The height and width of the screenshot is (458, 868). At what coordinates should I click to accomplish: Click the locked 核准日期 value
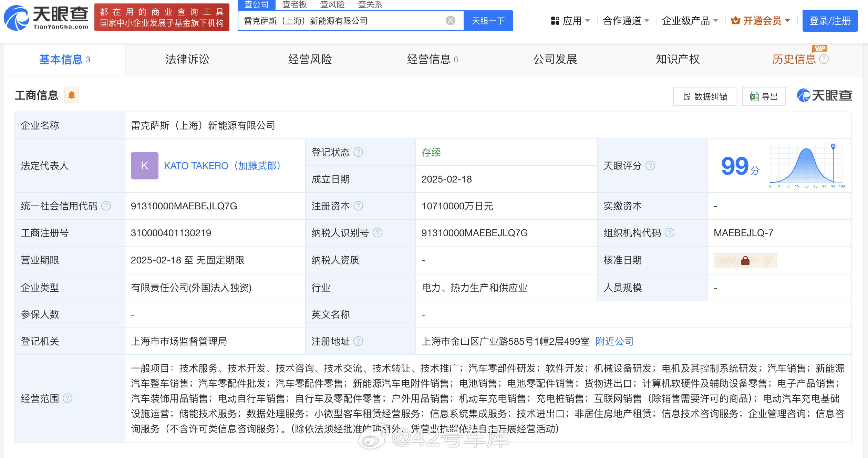point(745,261)
